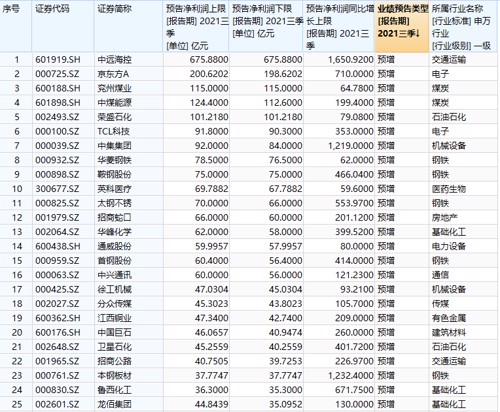Click stock name 分众传媒
The width and height of the screenshot is (500, 412).
(114, 304)
